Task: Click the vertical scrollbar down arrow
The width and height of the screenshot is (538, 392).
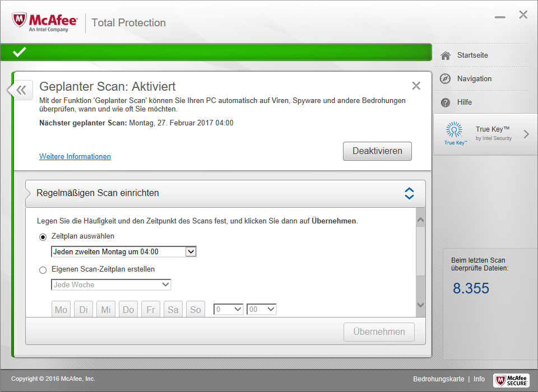Action: pos(421,305)
